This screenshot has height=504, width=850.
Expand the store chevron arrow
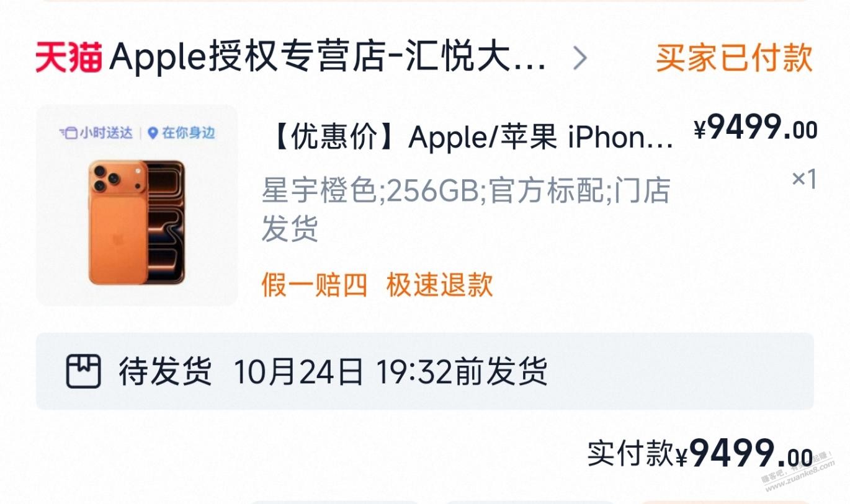(x=579, y=58)
